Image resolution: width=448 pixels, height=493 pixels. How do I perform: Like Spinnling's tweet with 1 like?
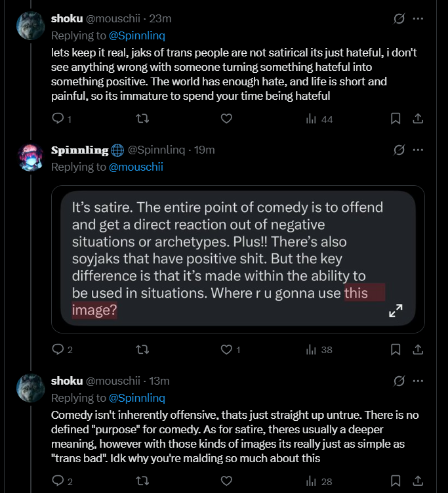(x=226, y=350)
